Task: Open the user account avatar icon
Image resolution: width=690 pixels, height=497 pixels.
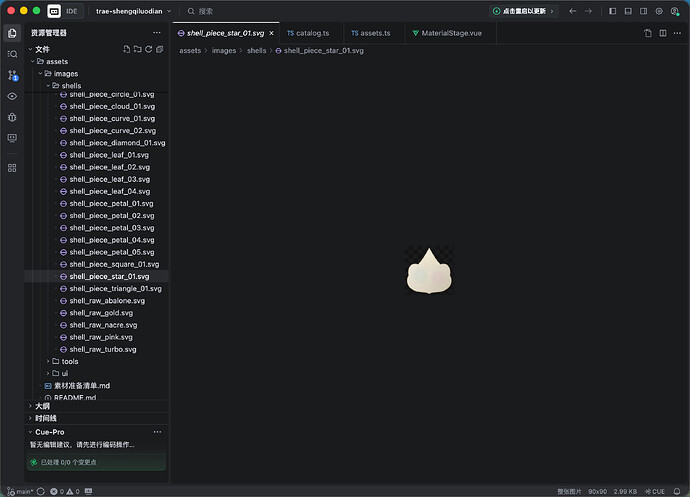Action: (675, 11)
